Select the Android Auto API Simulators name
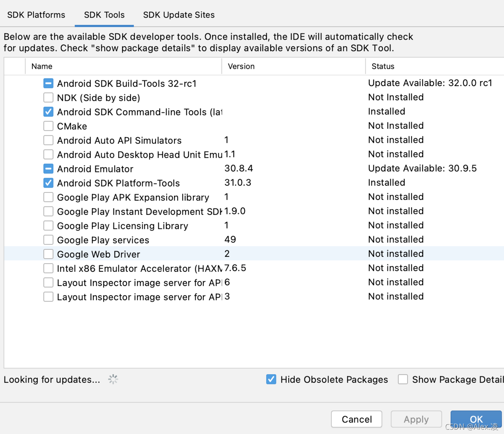504x434 pixels. (119, 140)
